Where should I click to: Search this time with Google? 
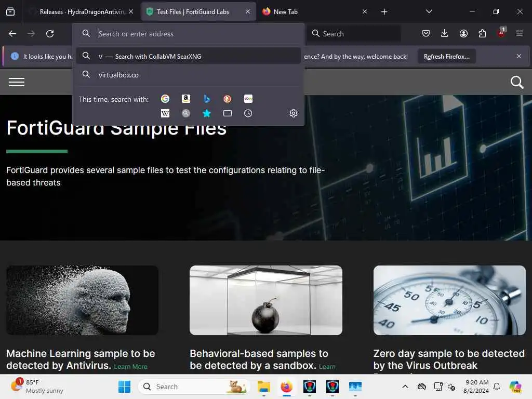165,99
